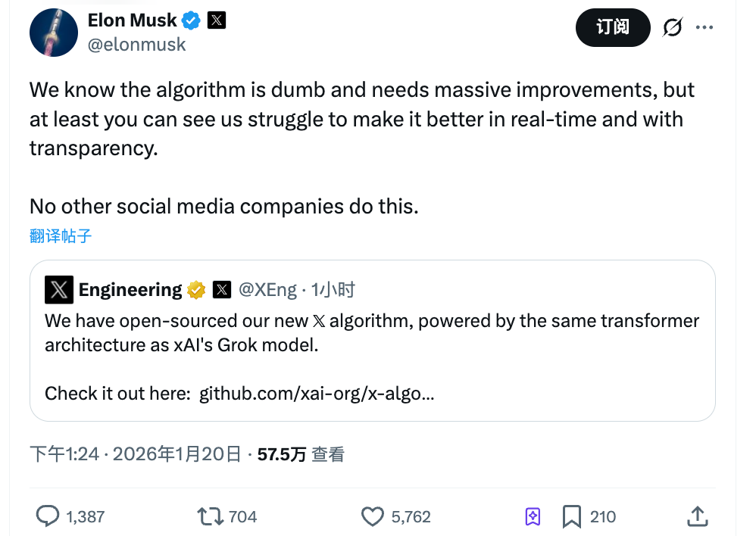Open Elon Musk's profile avatar
Screen dimensions: 756x536
(52, 32)
